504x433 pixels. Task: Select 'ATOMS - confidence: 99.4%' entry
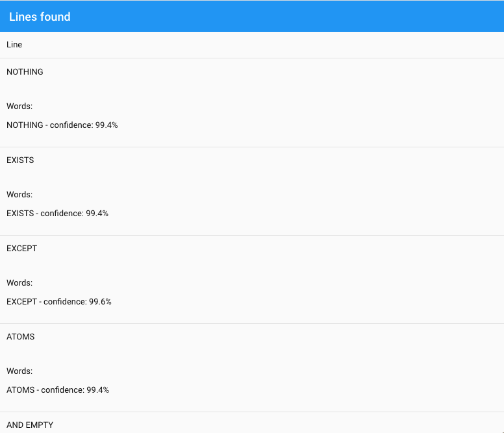(x=58, y=390)
